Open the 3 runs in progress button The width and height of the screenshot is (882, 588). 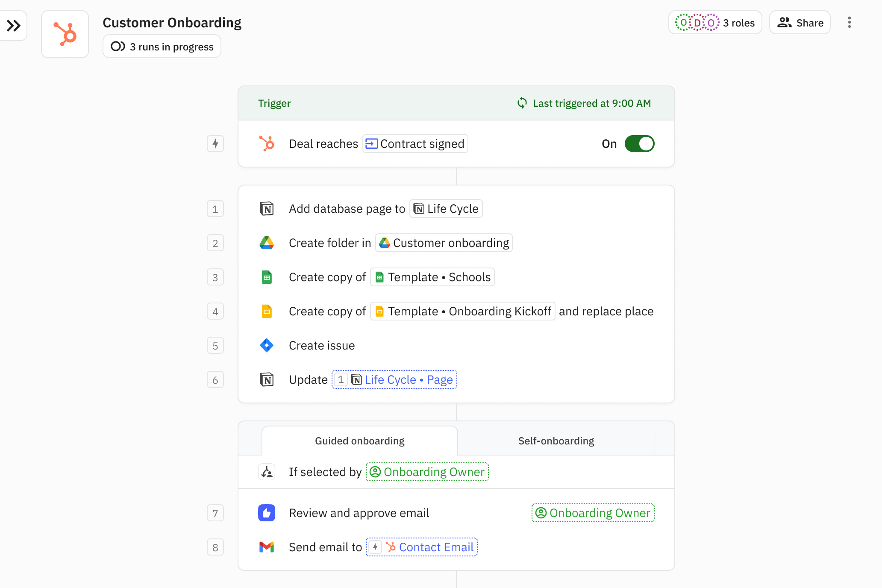pos(162,47)
